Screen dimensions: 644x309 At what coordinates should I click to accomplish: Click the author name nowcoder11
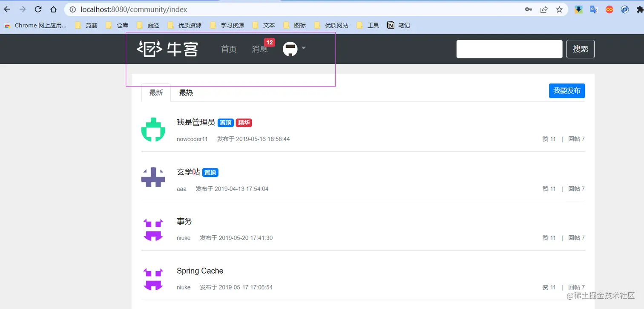(192, 139)
